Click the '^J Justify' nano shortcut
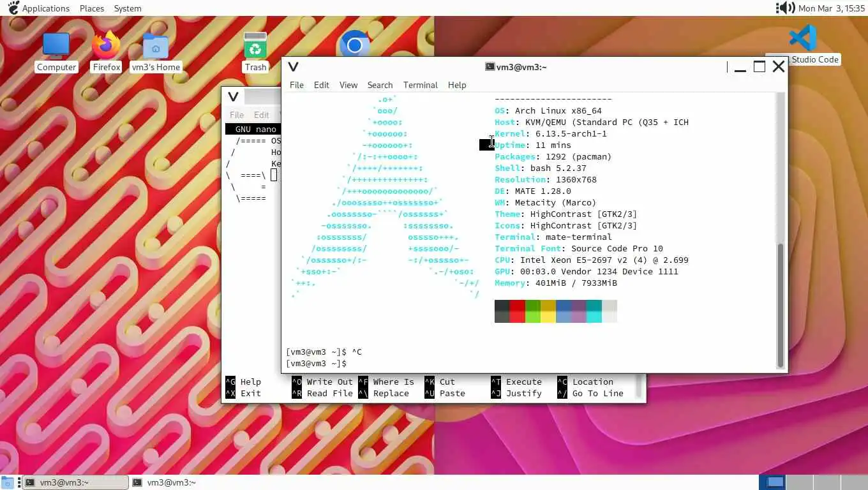868x490 pixels. (x=516, y=394)
